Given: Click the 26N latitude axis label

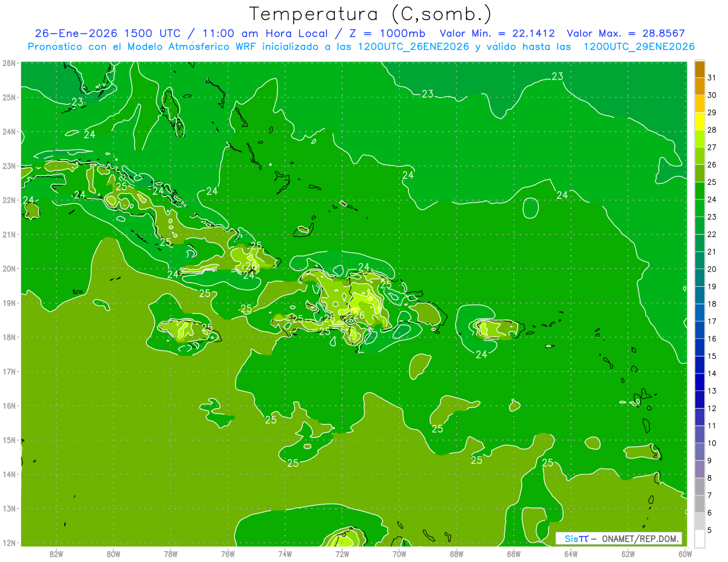Looking at the screenshot, I should click(8, 63).
